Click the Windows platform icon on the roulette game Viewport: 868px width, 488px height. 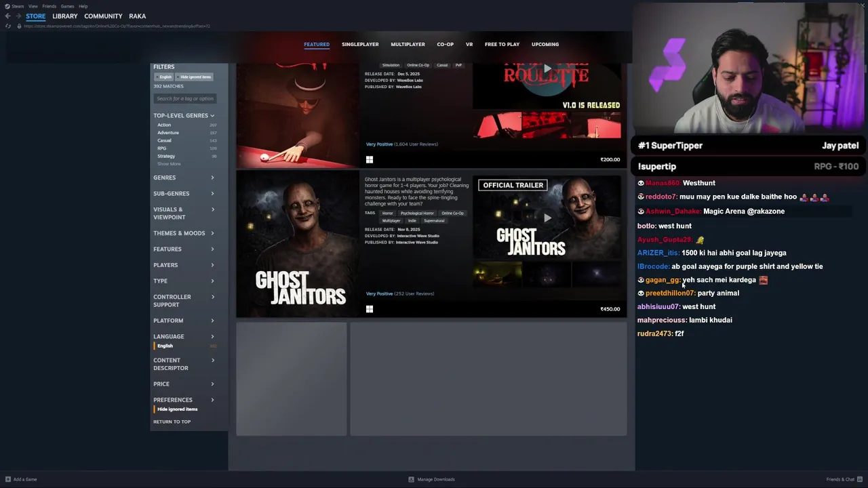(370, 160)
